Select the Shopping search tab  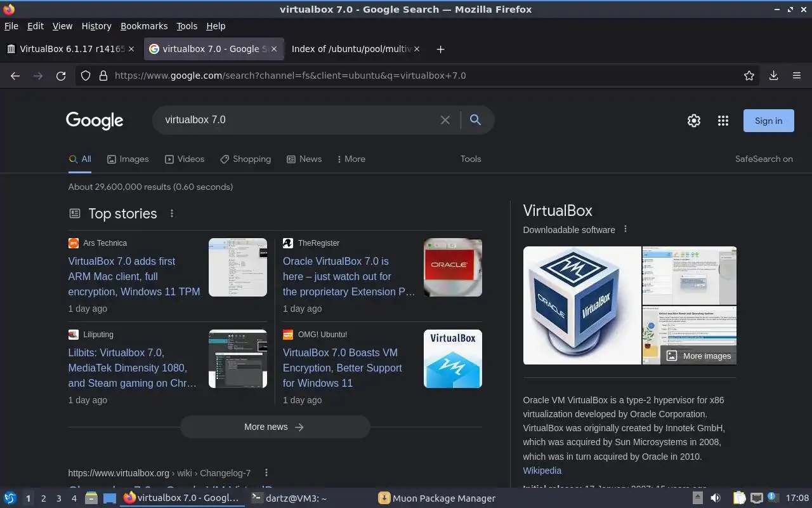point(246,159)
